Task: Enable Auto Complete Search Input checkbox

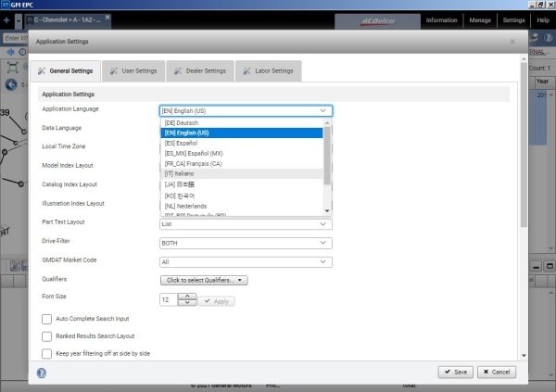Action: tap(47, 319)
